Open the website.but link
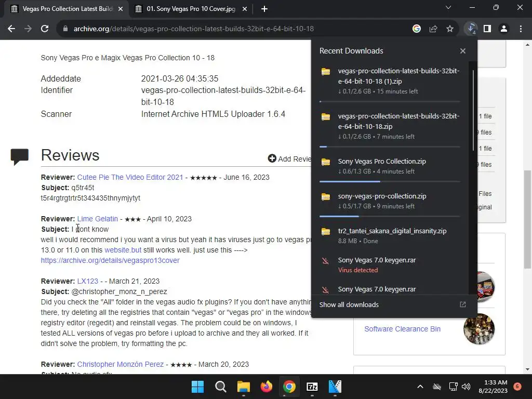Viewport: 532px width, 399px height. point(123,250)
